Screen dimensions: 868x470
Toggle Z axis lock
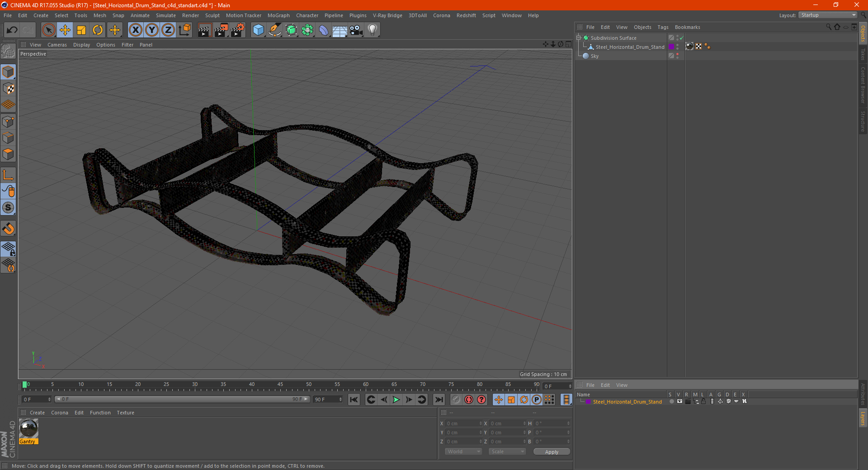168,30
